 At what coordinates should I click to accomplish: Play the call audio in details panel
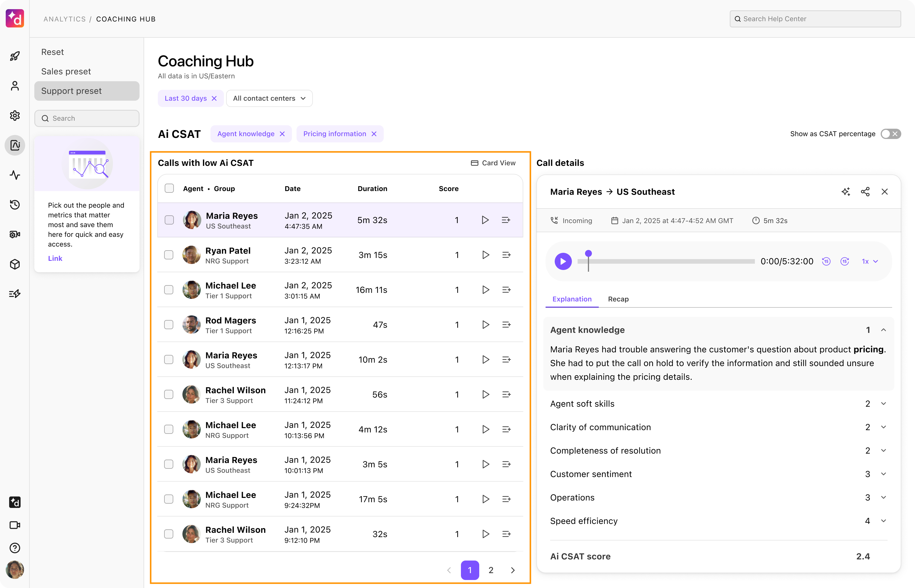coord(563,262)
